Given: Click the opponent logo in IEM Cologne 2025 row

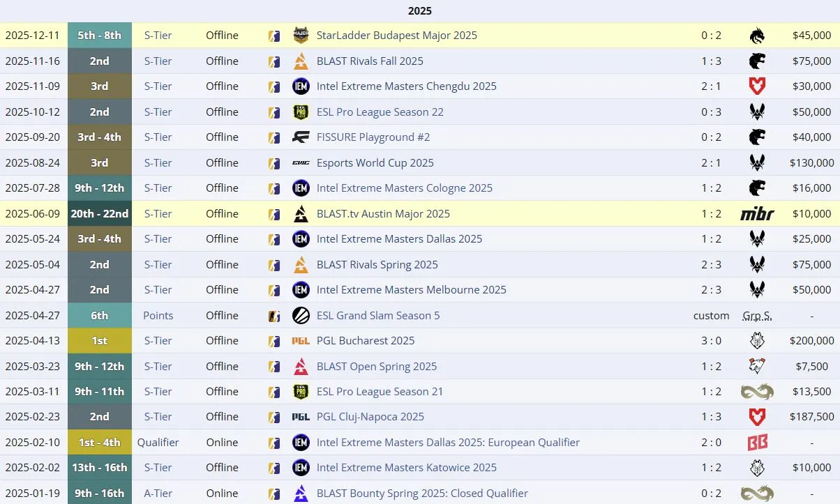Looking at the screenshot, I should [757, 188].
